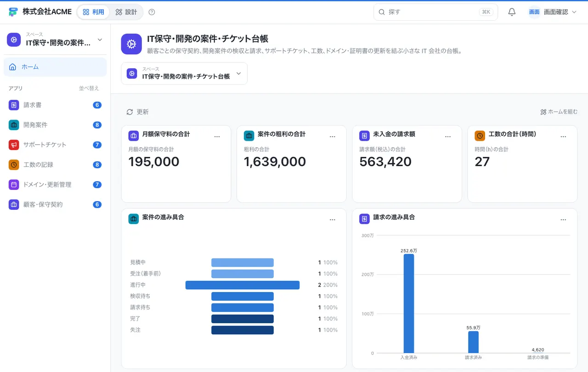The image size is (588, 372).
Task: Open options menu for 未入金の請求額 card
Action: tap(448, 137)
